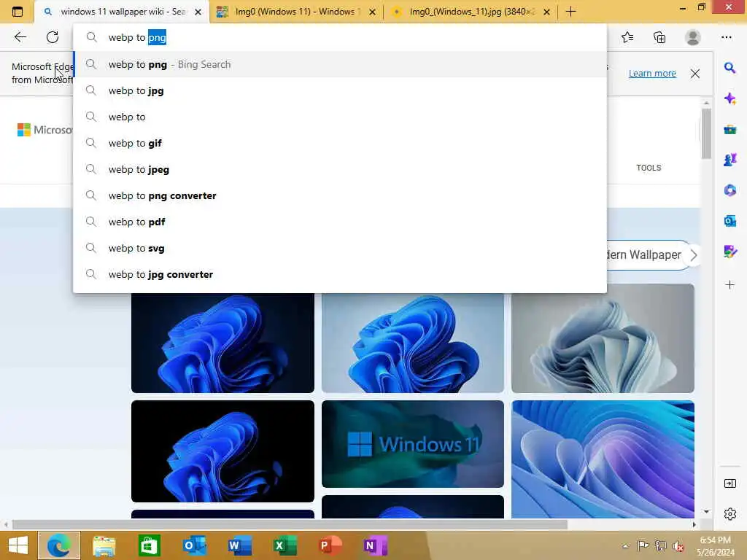Choose the plain webp to suggestion
The width and height of the screenshot is (747, 560).
point(340,117)
